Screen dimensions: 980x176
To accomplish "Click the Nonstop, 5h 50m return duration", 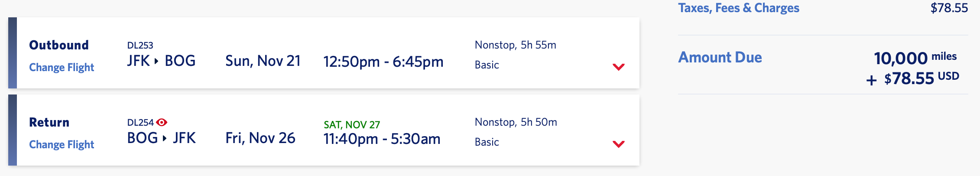I will tap(516, 122).
